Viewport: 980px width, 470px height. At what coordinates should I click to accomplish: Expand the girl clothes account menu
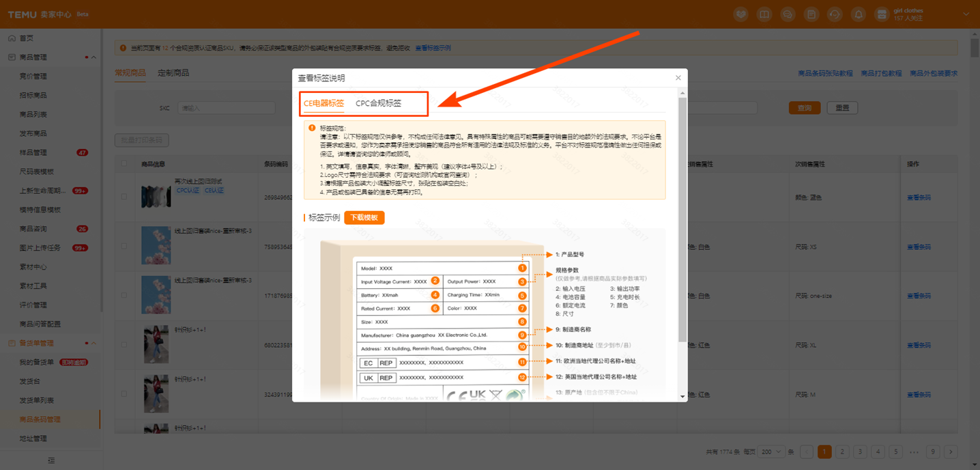pos(966,14)
